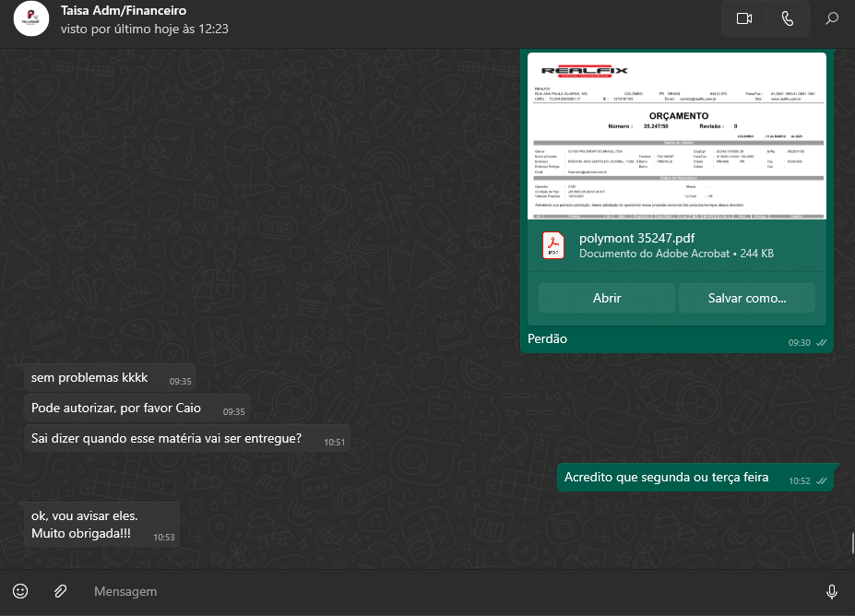
Task: Click the message asking about delivery
Action: tap(167, 439)
